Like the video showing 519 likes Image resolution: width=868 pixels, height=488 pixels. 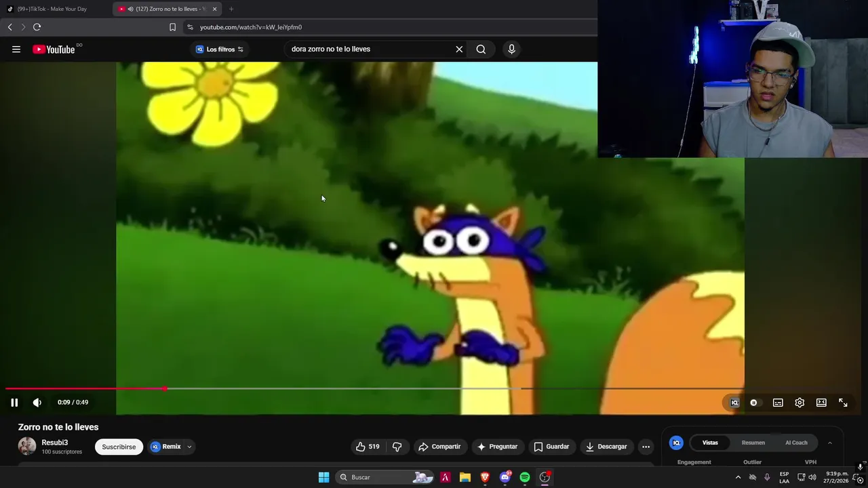368,447
